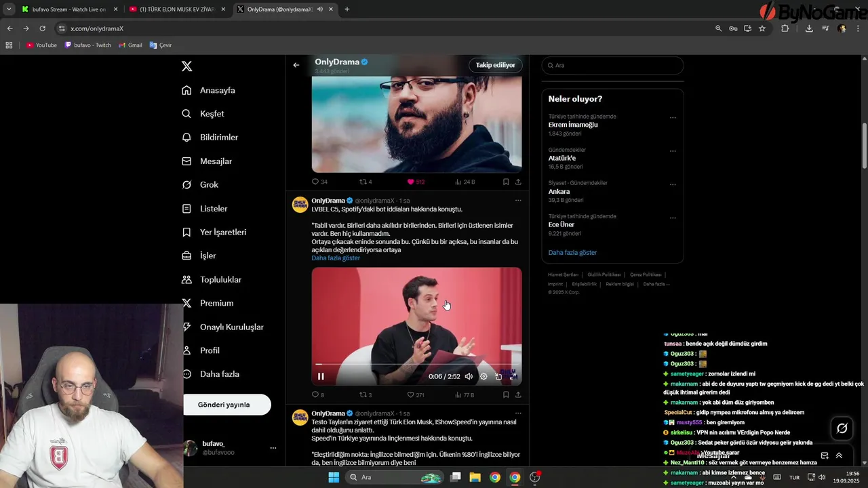
Task: Open video settings gear
Action: [x=484, y=376]
